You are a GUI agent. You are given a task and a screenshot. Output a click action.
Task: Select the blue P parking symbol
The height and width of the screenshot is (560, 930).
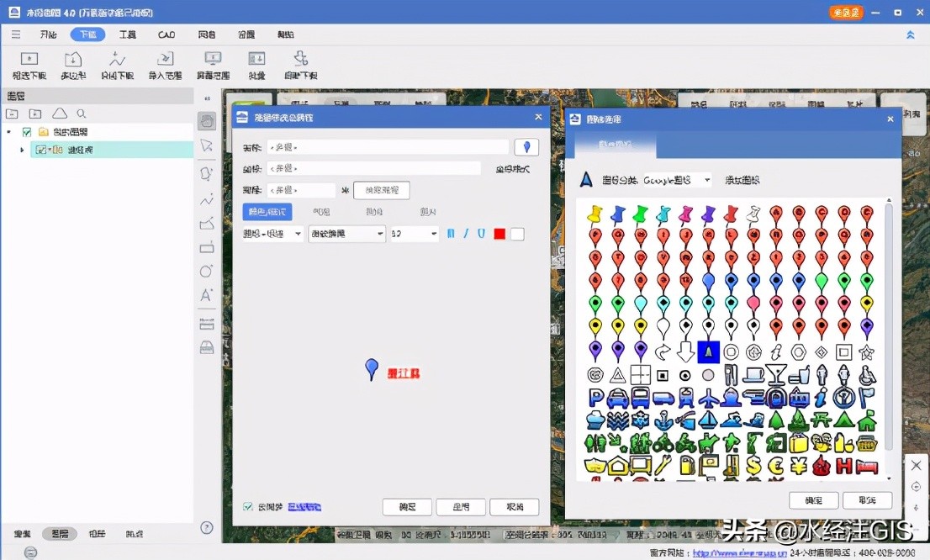[595, 398]
